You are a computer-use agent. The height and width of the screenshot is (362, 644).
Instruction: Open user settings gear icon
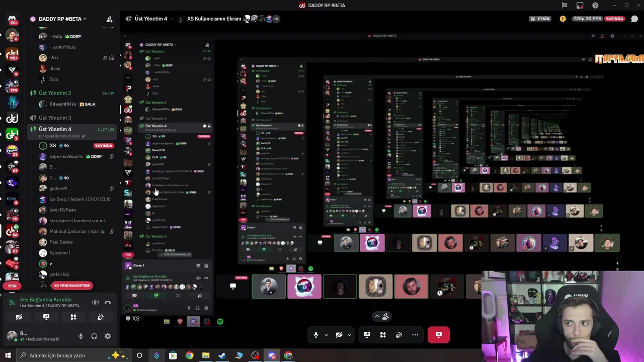point(107,336)
